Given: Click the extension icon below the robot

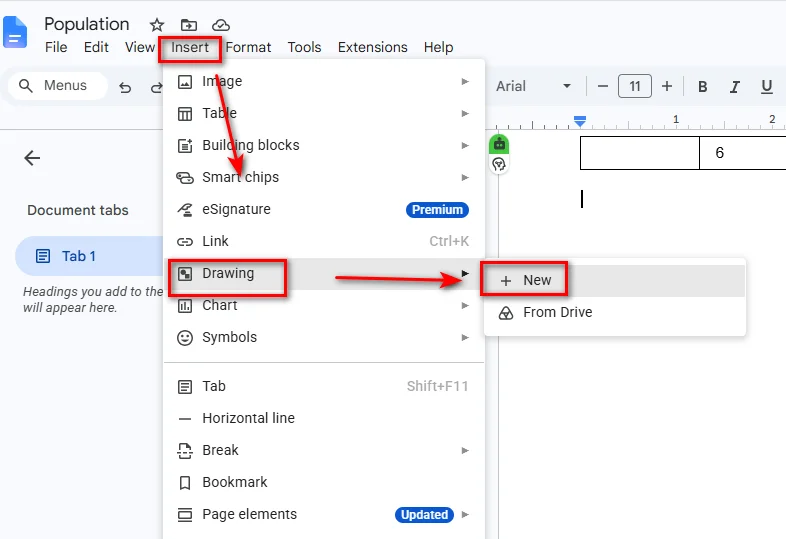Looking at the screenshot, I should [x=499, y=164].
